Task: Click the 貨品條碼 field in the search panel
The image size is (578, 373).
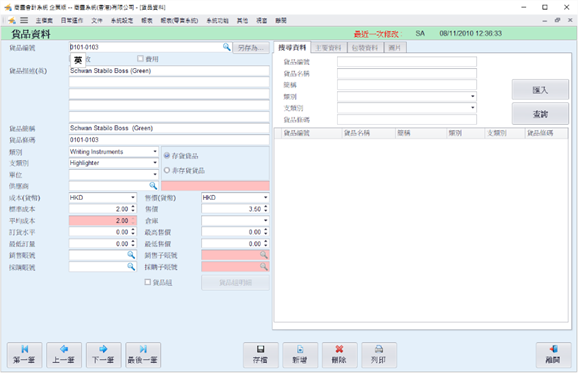Action: pyautogui.click(x=407, y=119)
